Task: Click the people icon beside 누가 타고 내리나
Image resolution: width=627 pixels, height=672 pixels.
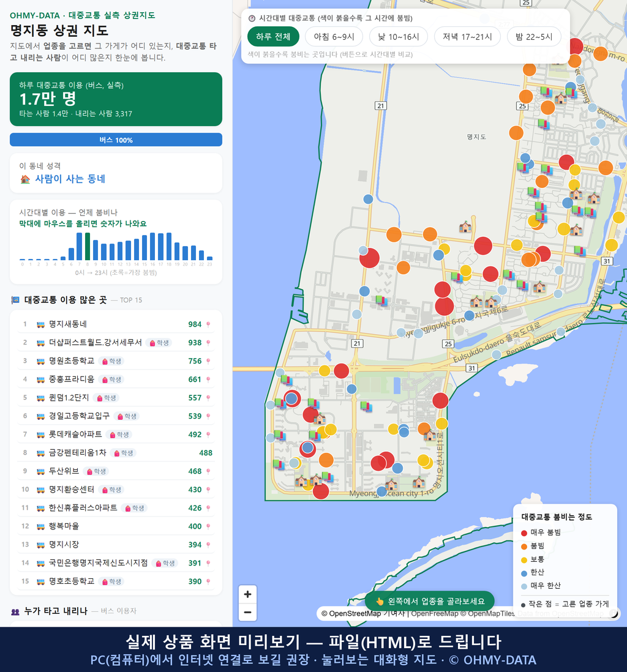Action: (x=15, y=611)
